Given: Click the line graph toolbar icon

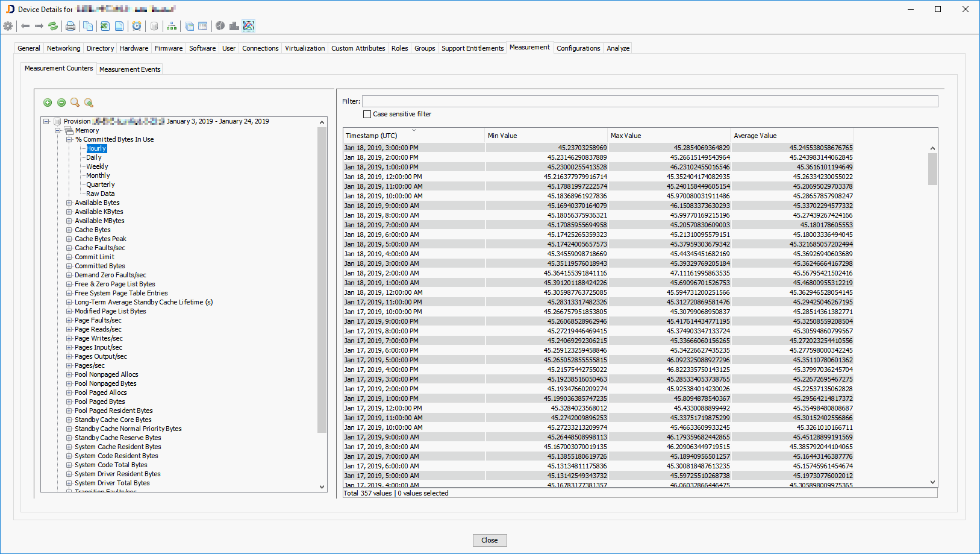Looking at the screenshot, I should [x=248, y=26].
